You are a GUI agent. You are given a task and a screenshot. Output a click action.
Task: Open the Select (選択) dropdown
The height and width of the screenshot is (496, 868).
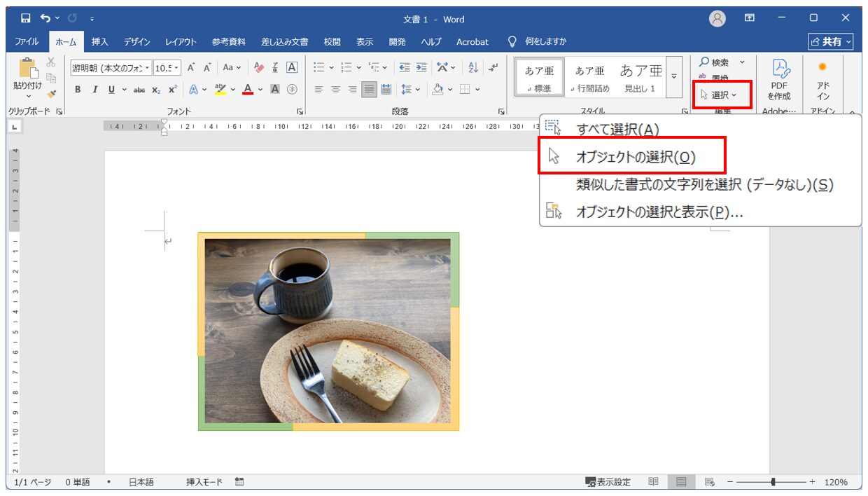[x=717, y=95]
